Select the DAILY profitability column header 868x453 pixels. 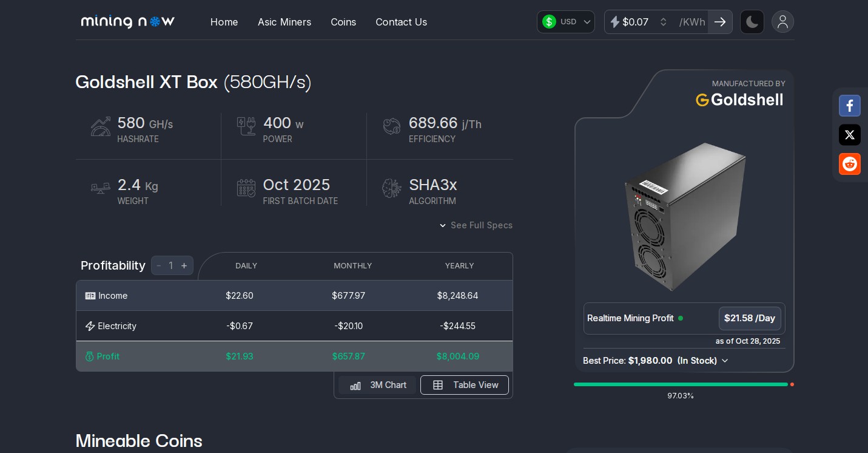(246, 266)
